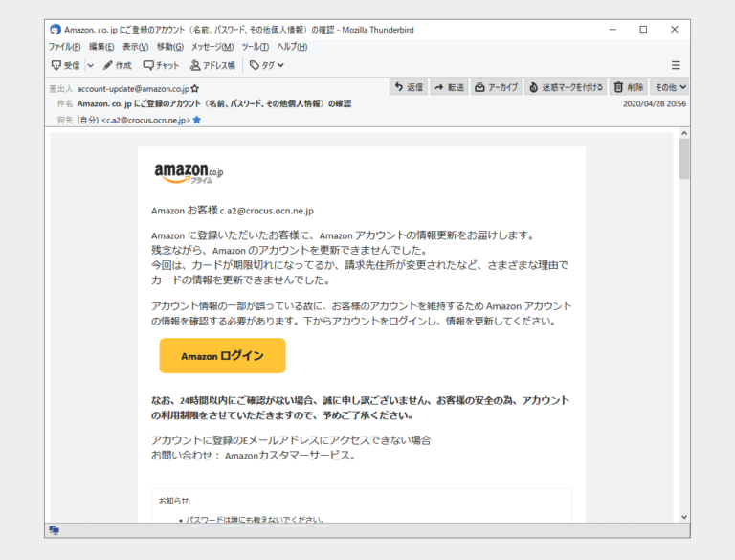Open the dropdown arrow next to 受信
Viewport: 735px width, 560px height.
(x=91, y=65)
